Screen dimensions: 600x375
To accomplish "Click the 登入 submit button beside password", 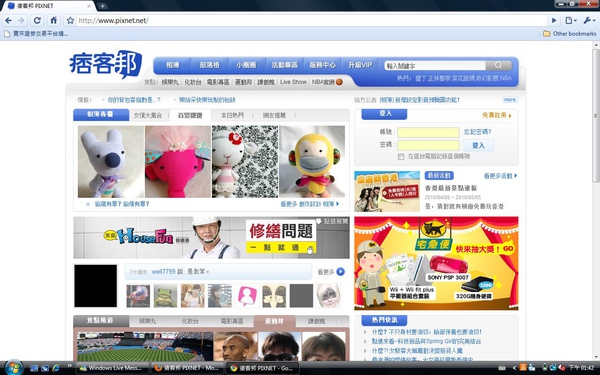I will click(478, 145).
